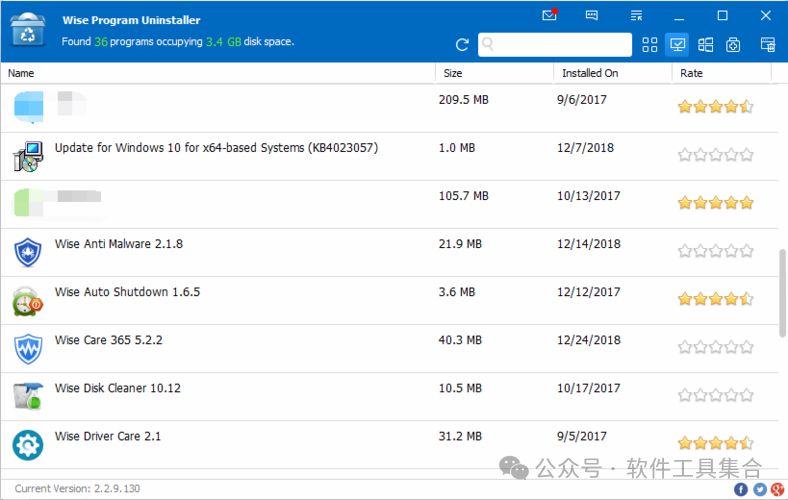
Task: Click the Wise Care 365 shield icon
Action: tap(28, 348)
